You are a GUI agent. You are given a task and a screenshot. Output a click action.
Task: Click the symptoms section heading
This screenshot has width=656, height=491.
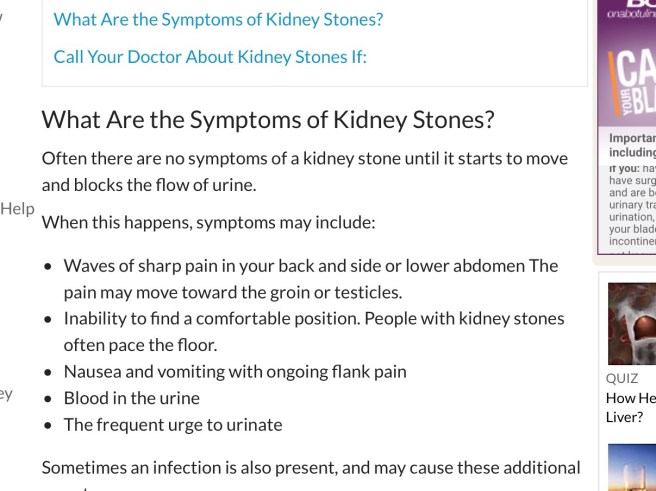(x=268, y=120)
